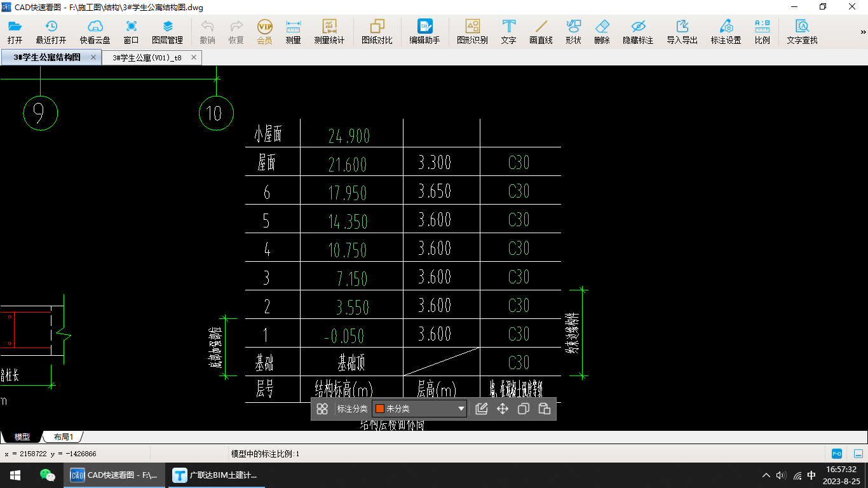Image resolution: width=868 pixels, height=488 pixels.
Task: Start 图形识别 shape recognition
Action: pos(472,32)
